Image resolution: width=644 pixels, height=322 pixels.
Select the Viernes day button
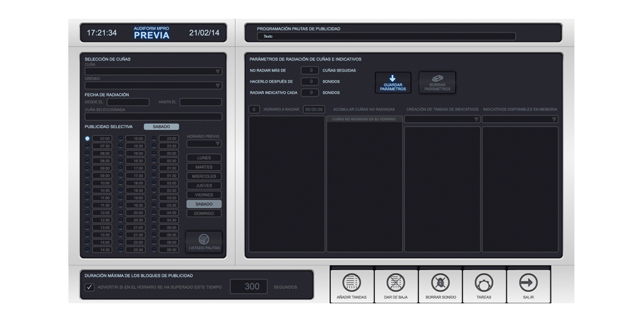pos(204,194)
